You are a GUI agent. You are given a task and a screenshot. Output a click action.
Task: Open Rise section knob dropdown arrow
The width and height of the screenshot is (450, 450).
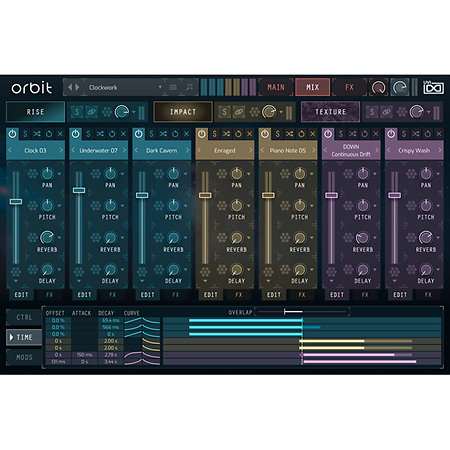click(x=134, y=112)
